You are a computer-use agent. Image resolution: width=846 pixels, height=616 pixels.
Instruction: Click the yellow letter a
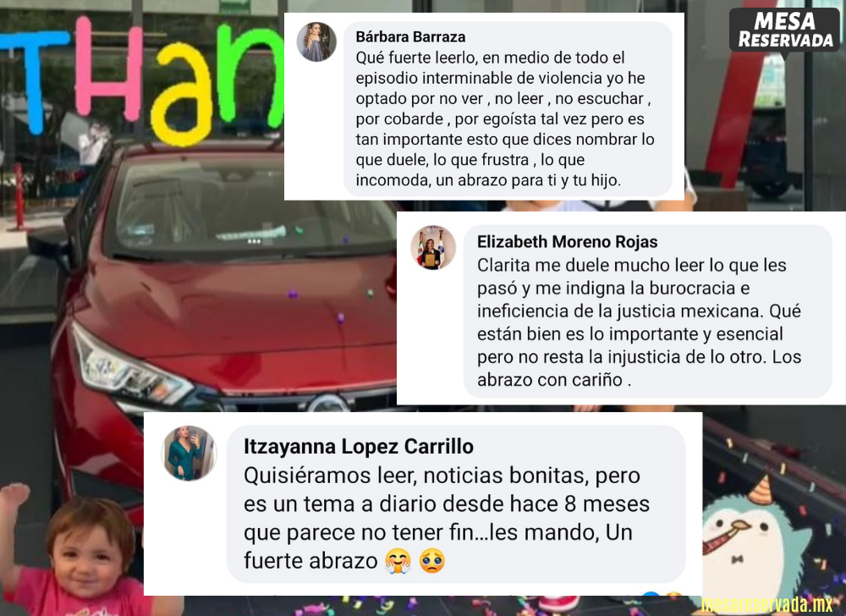click(x=181, y=94)
